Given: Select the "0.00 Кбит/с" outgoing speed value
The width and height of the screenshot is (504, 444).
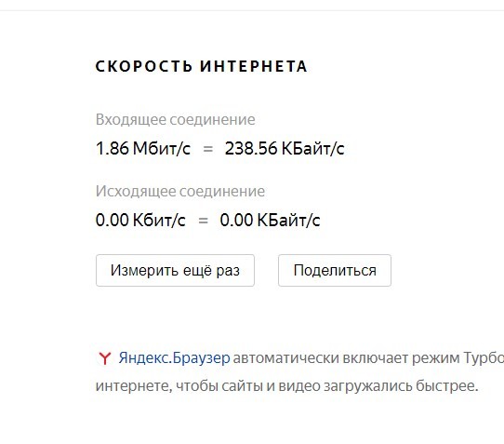Looking at the screenshot, I should (140, 221).
